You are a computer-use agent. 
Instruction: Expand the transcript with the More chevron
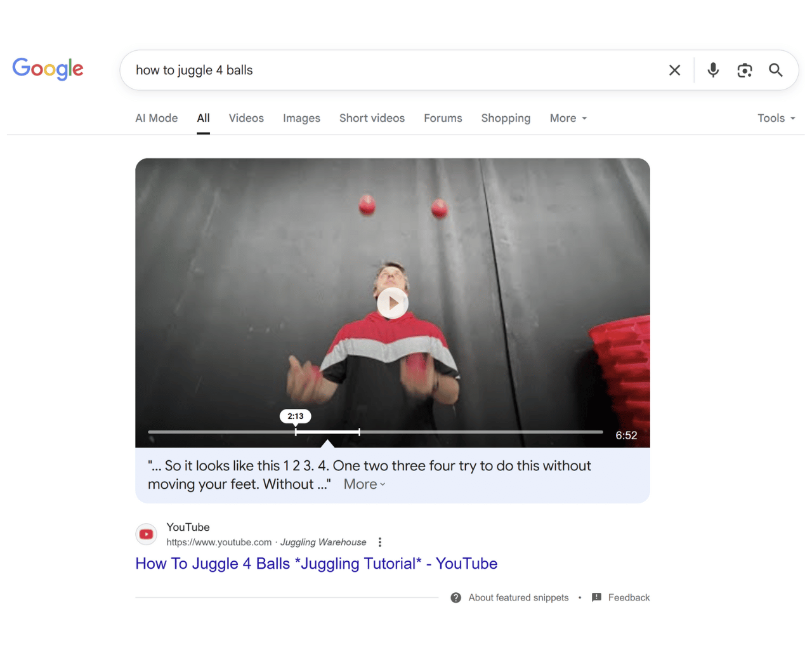[363, 484]
